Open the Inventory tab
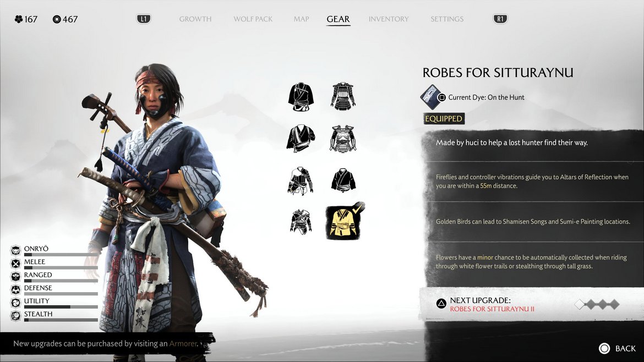 [389, 19]
